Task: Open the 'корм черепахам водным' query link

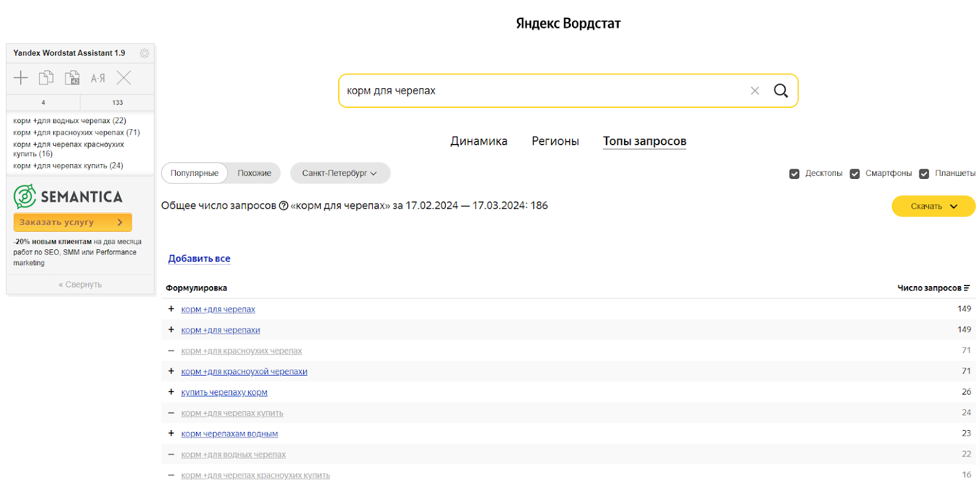Action: tap(229, 434)
